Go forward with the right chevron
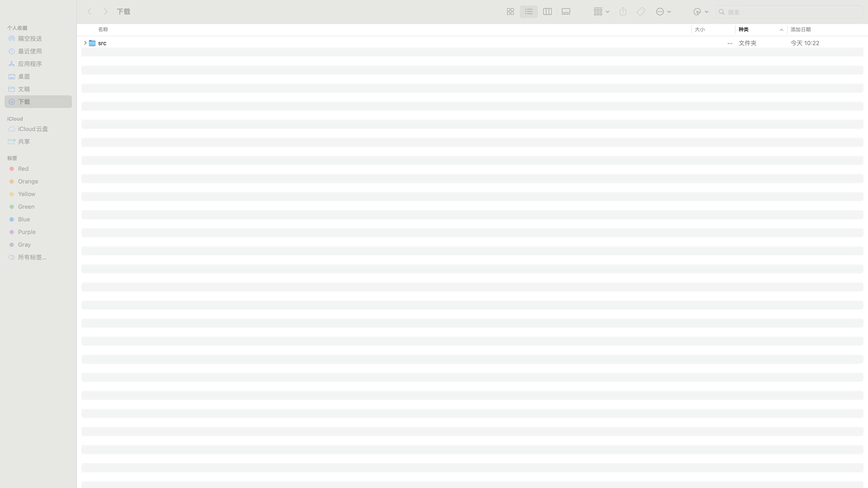The image size is (868, 488). tap(106, 12)
